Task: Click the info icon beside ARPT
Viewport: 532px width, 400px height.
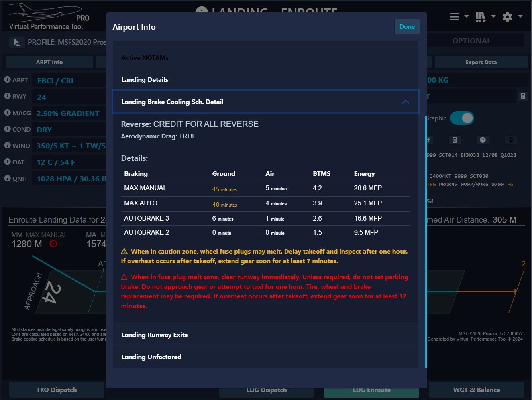Action: (7, 80)
